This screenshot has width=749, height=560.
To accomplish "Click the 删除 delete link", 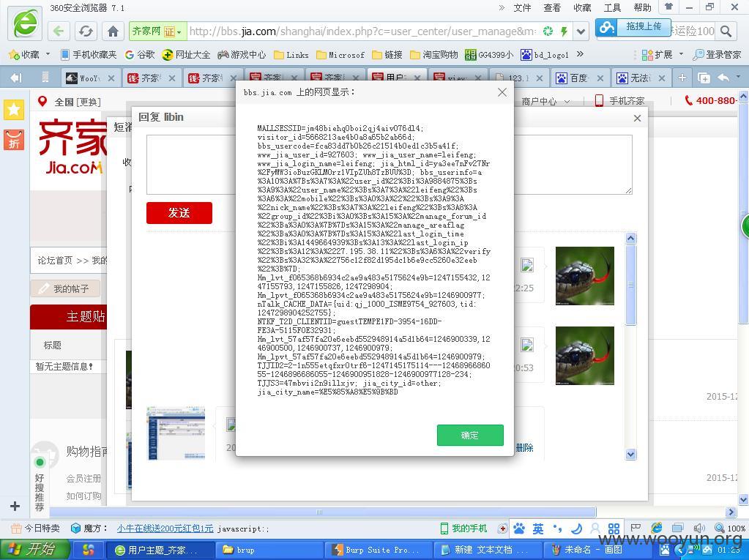I will click(524, 448).
